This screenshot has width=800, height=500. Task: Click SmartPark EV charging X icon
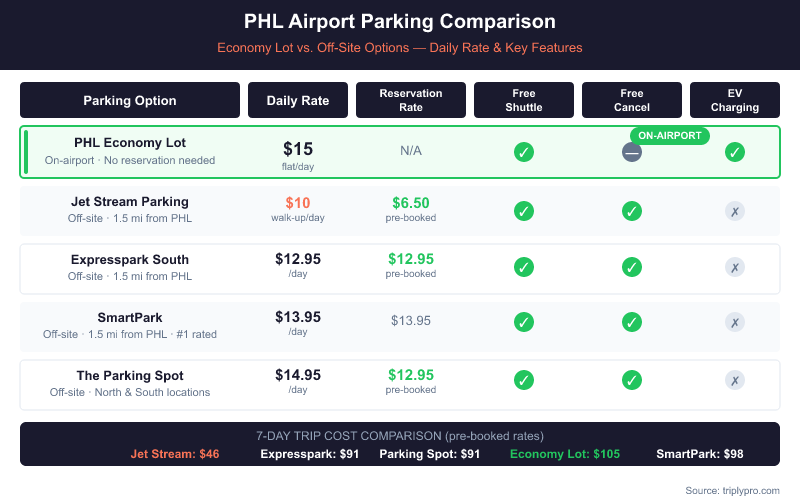(735, 322)
